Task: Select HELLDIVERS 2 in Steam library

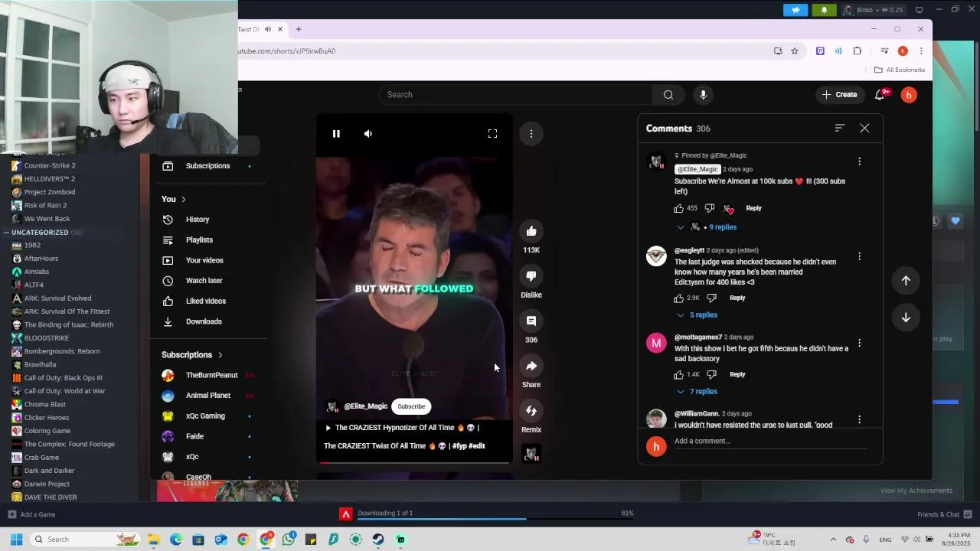Action: (50, 179)
